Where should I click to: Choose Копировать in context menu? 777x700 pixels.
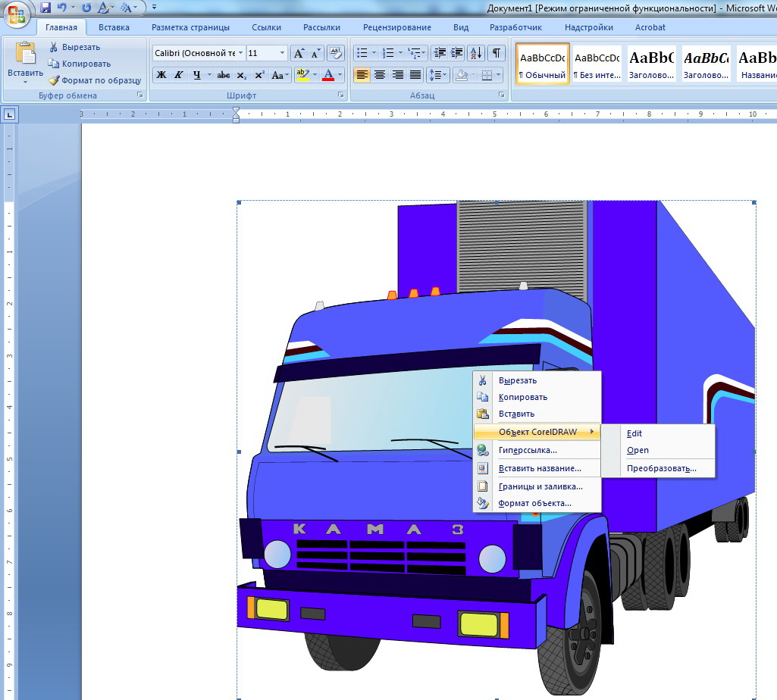tap(537, 397)
